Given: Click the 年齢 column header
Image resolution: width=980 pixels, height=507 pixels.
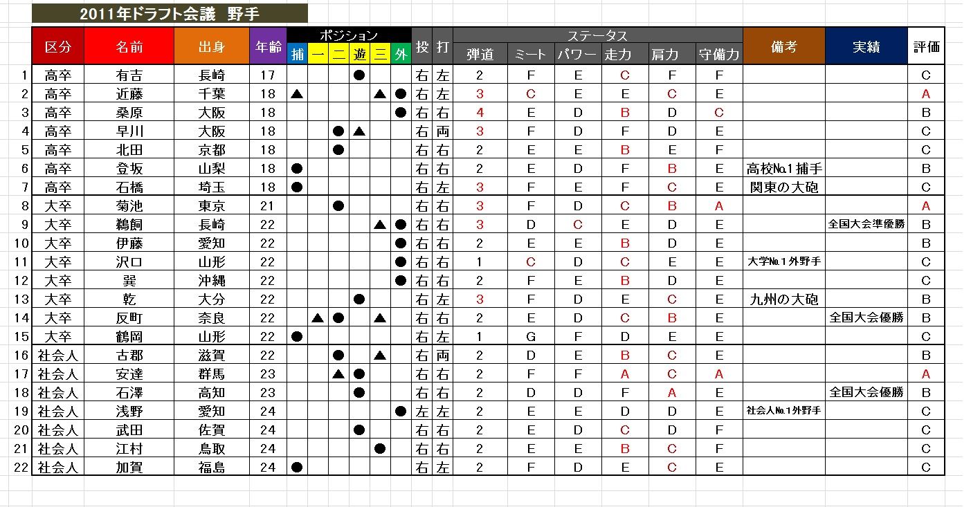Looking at the screenshot, I should coord(268,46).
